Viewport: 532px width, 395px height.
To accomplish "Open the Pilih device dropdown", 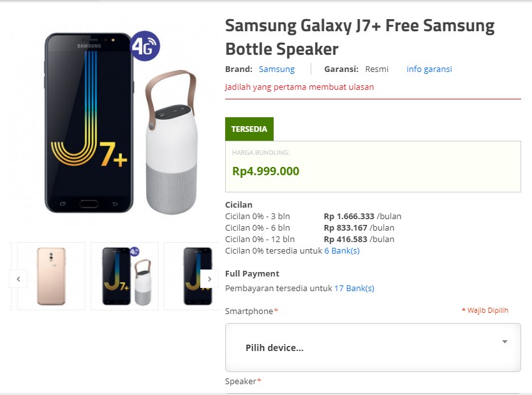I will point(373,347).
